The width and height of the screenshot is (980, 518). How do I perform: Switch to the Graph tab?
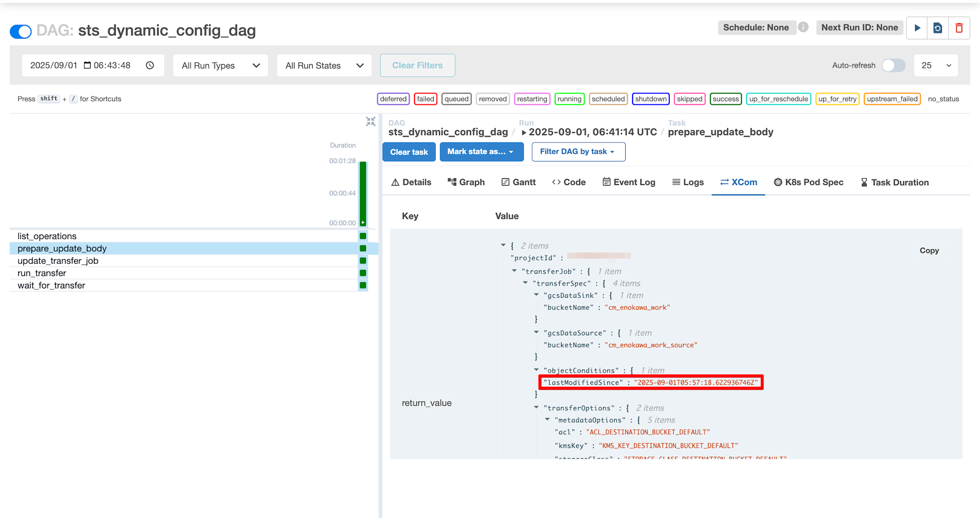click(x=466, y=182)
